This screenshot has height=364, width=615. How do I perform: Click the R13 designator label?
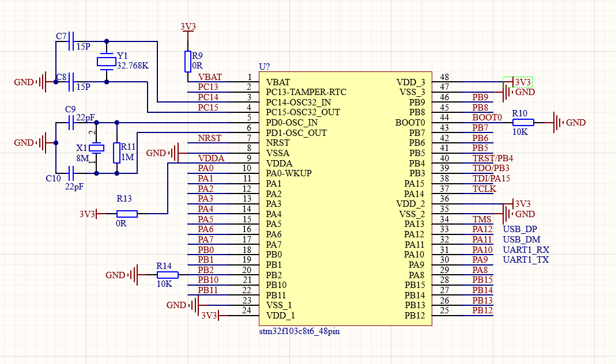coord(124,199)
